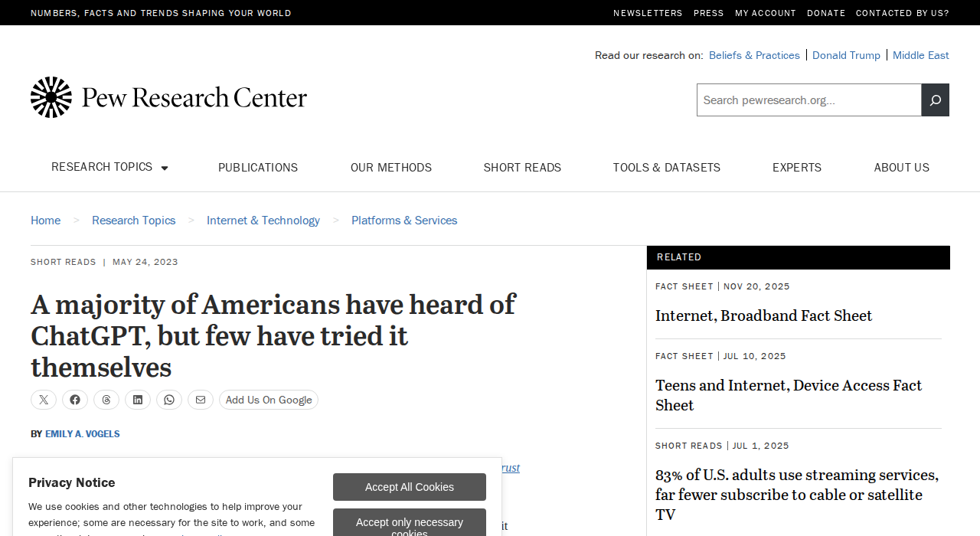Image resolution: width=980 pixels, height=536 pixels.
Task: Go to Home breadcrumb
Action: tap(45, 221)
